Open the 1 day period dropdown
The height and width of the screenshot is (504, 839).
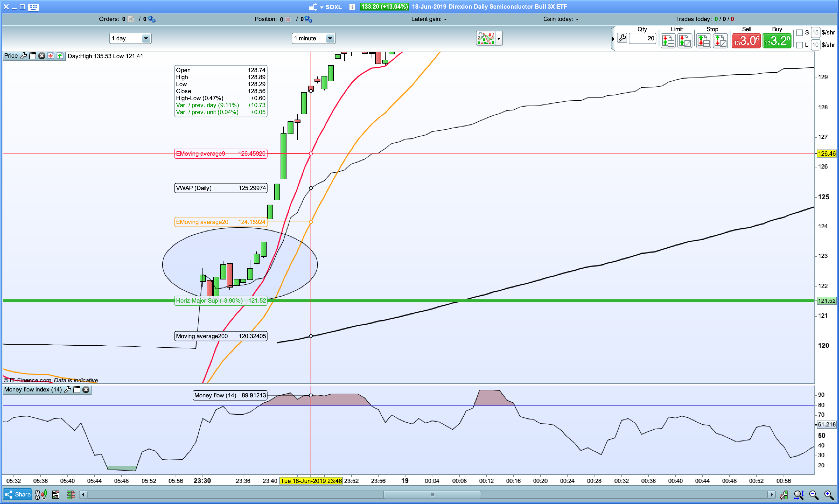point(146,38)
